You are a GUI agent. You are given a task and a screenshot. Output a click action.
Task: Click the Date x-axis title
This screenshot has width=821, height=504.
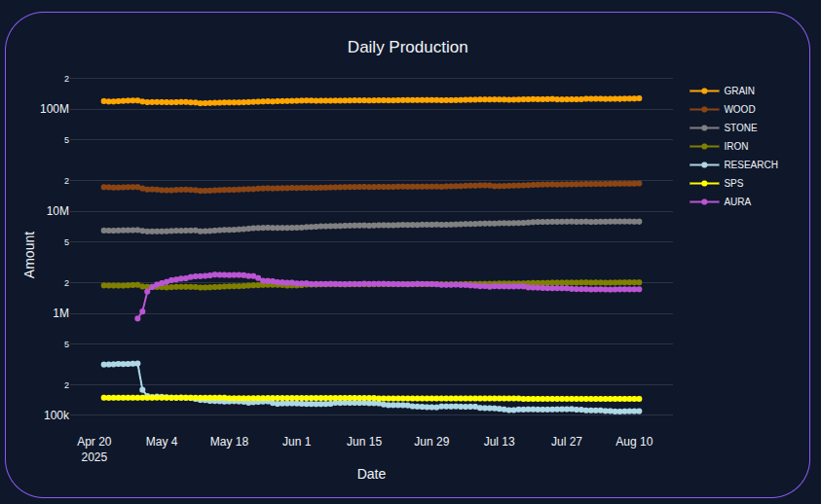point(371,474)
